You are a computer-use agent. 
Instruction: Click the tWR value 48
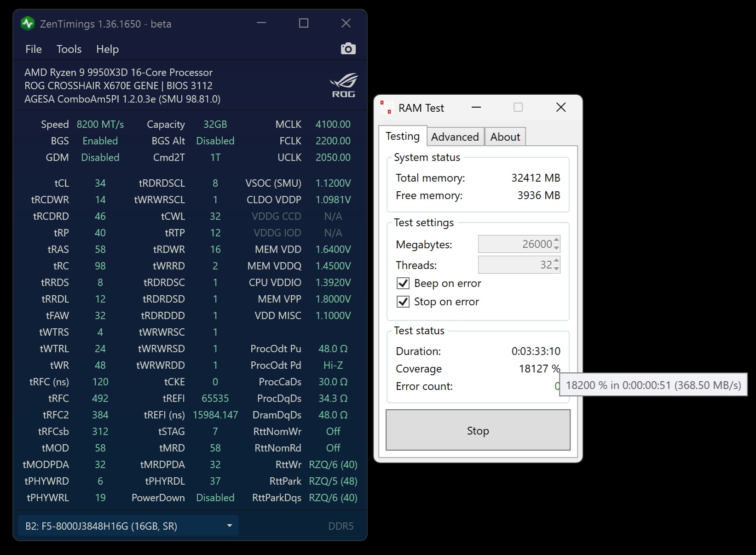tap(100, 366)
